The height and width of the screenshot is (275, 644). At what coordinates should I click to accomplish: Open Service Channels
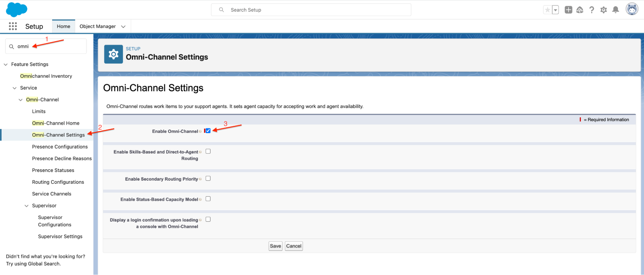pos(52,194)
